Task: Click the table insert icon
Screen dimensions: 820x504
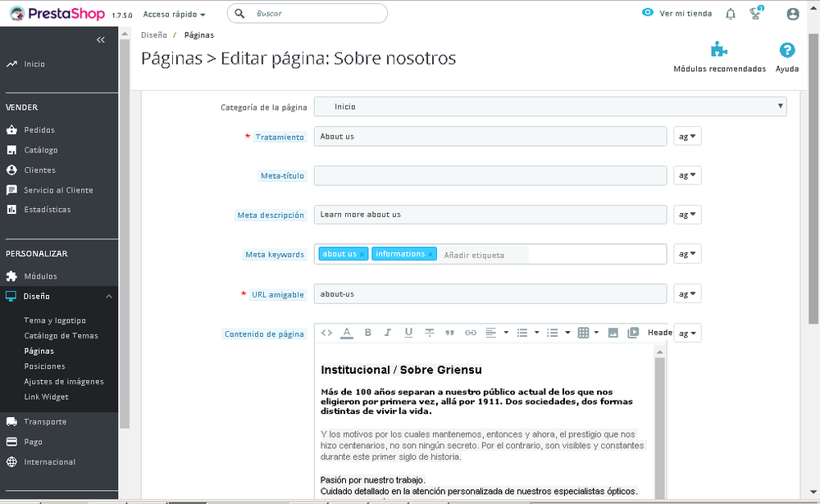Action: (583, 333)
